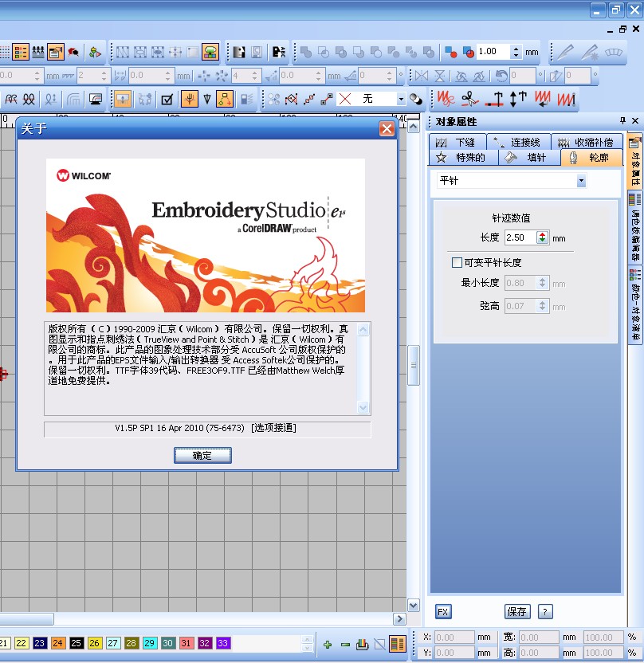This screenshot has width=644, height=663.
Task: Click the image preparation black-white icon
Action: point(239,53)
